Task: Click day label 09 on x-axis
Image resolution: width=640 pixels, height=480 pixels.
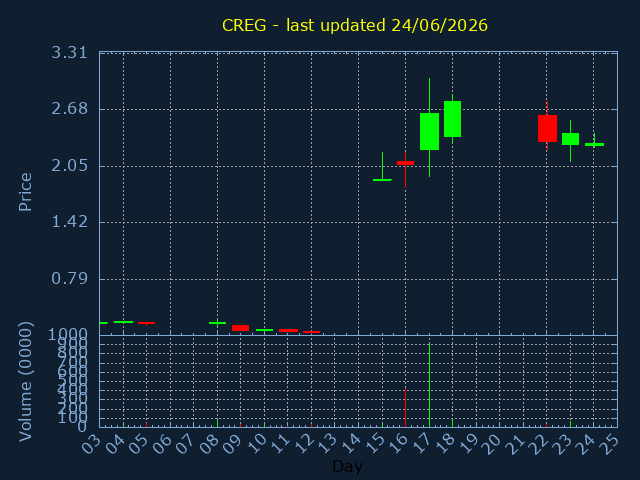Action: pyautogui.click(x=233, y=444)
